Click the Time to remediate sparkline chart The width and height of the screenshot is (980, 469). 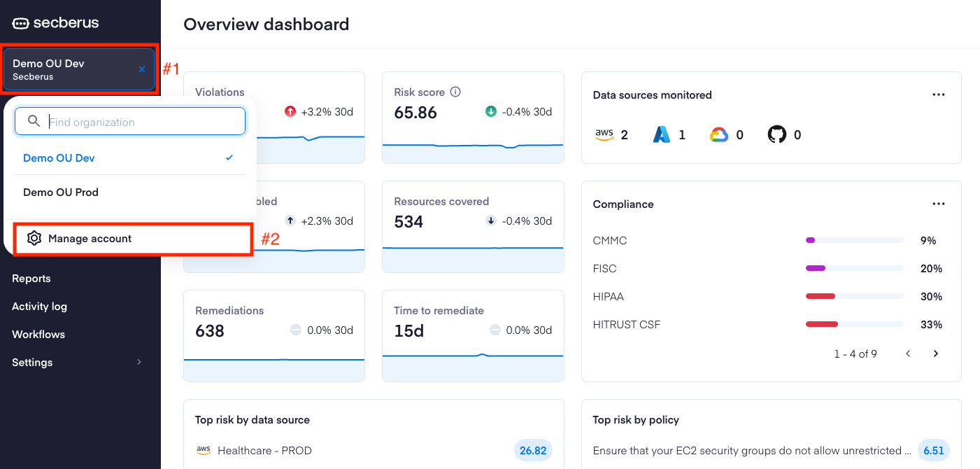tap(473, 366)
